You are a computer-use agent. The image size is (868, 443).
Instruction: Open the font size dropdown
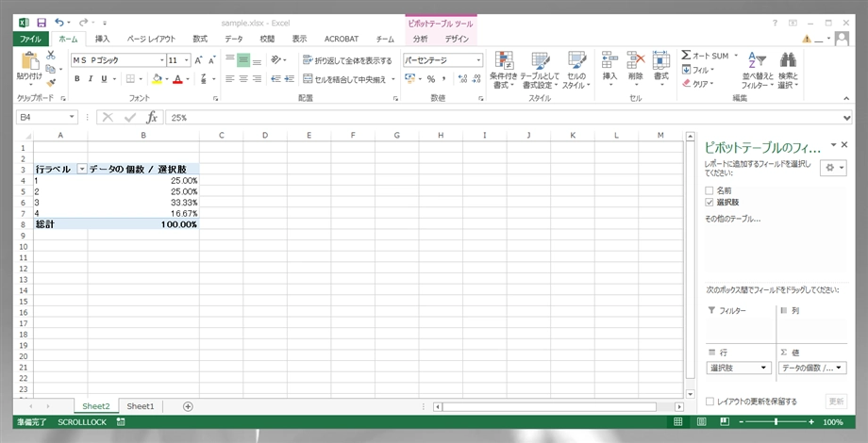click(x=187, y=60)
